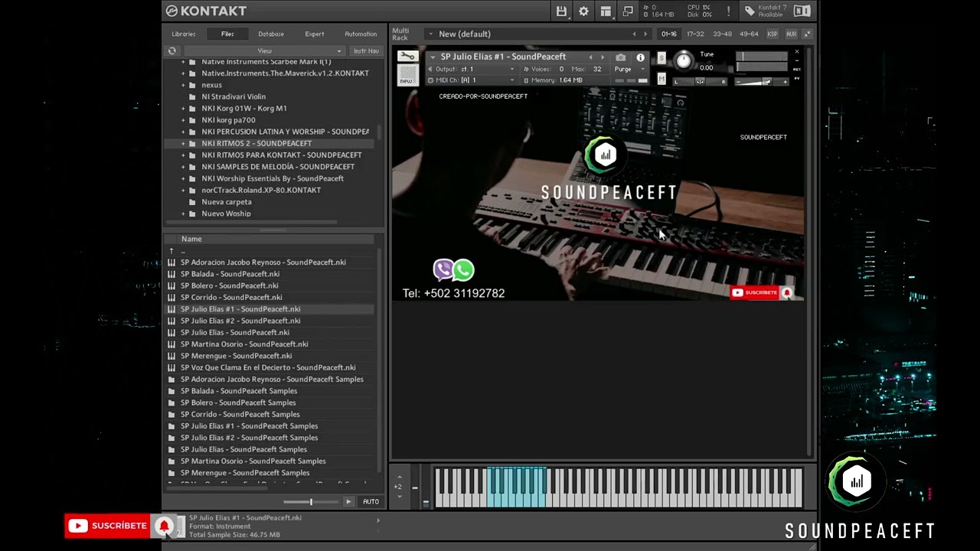
Task: Click Name column header in file list
Action: click(191, 239)
